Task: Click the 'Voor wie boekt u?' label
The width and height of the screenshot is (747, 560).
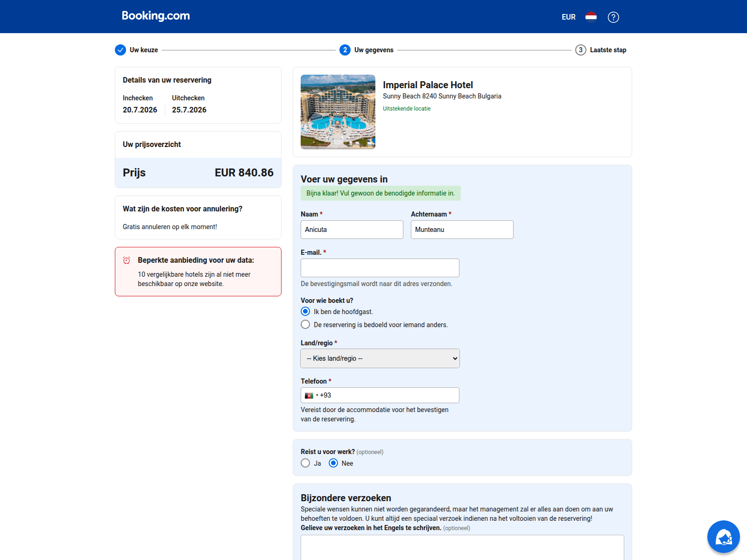Action: tap(327, 301)
